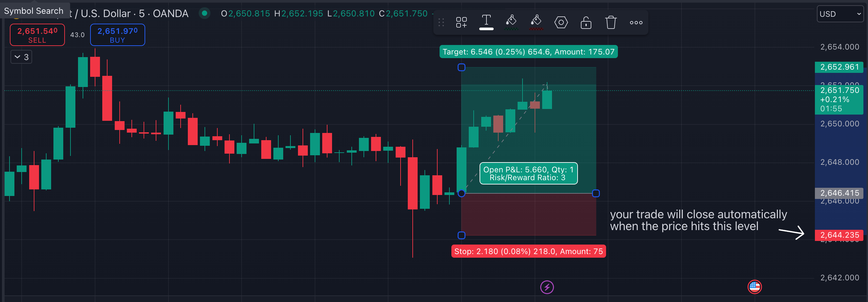Click the 2,642.000 price scale label

839,278
